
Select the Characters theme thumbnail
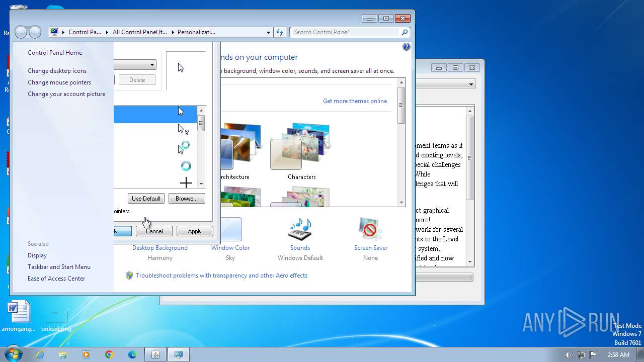[x=301, y=150]
